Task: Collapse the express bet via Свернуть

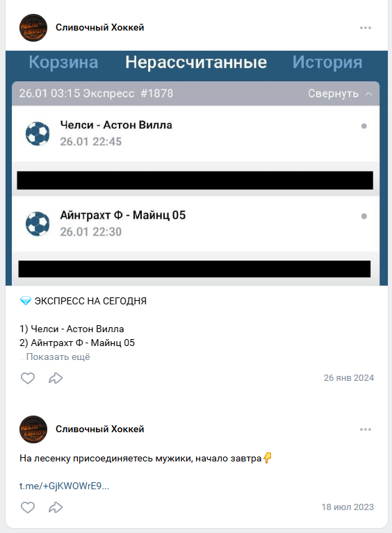Action: pos(340,94)
